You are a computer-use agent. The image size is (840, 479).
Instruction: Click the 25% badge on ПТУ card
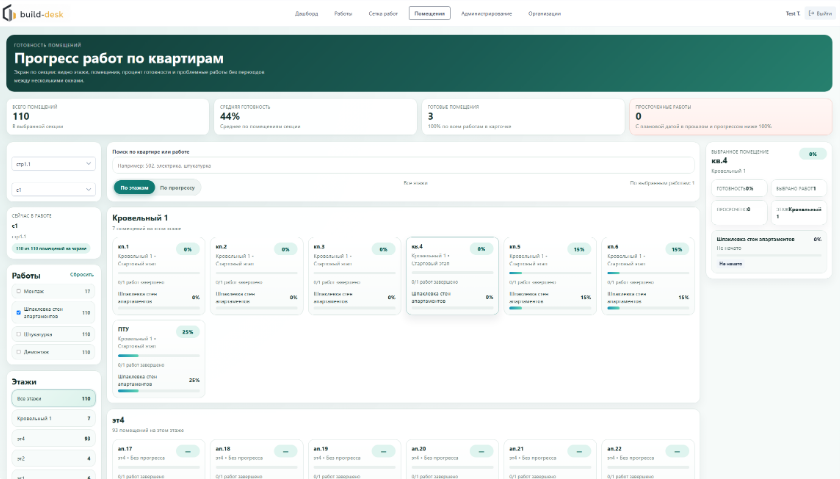tap(188, 332)
